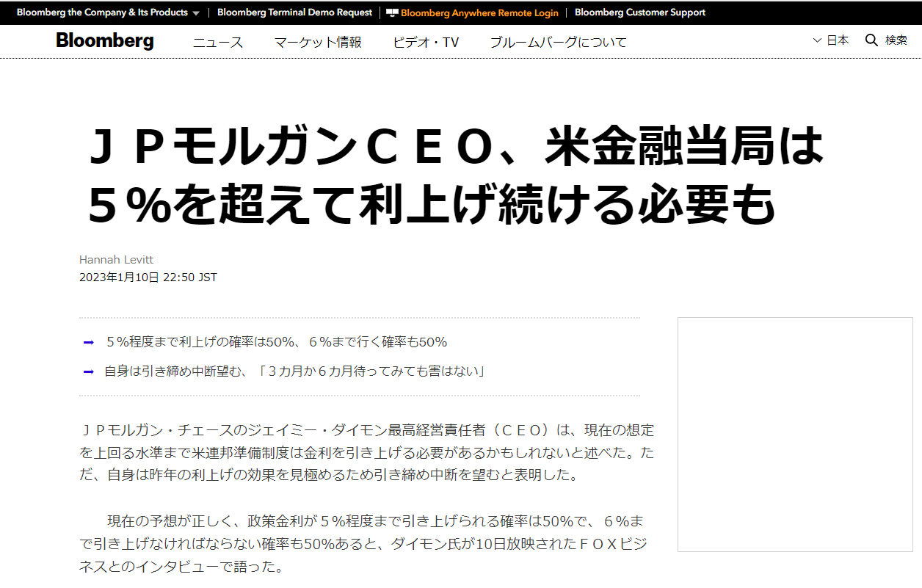This screenshot has width=922, height=588.
Task: Click the empty advertisement box
Action: click(x=795, y=435)
